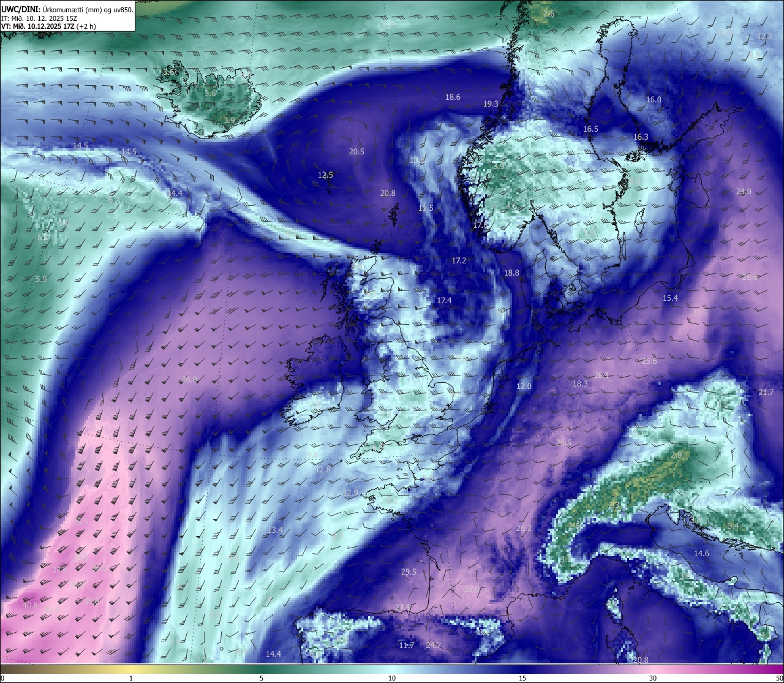Click the 3.6 value over Iceland
Image resolution: width=784 pixels, height=683 pixels.
[210, 93]
